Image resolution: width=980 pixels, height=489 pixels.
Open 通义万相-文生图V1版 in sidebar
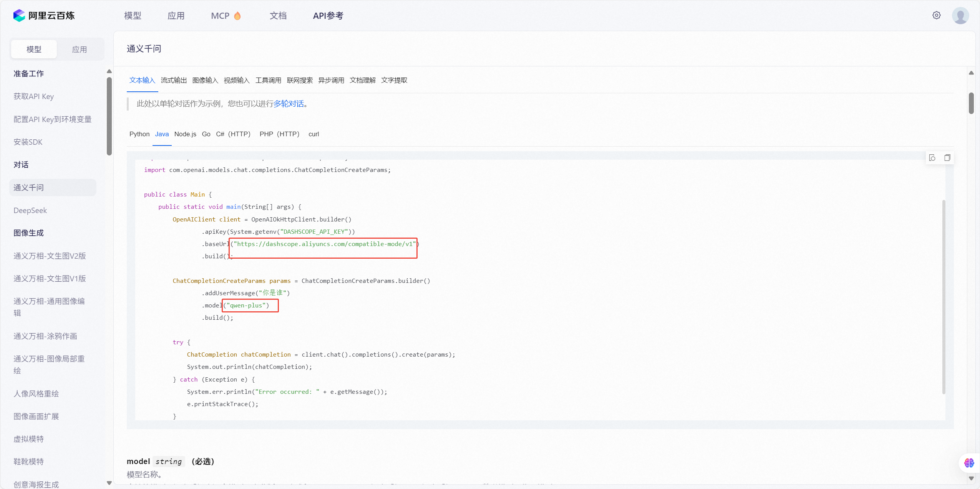point(50,279)
